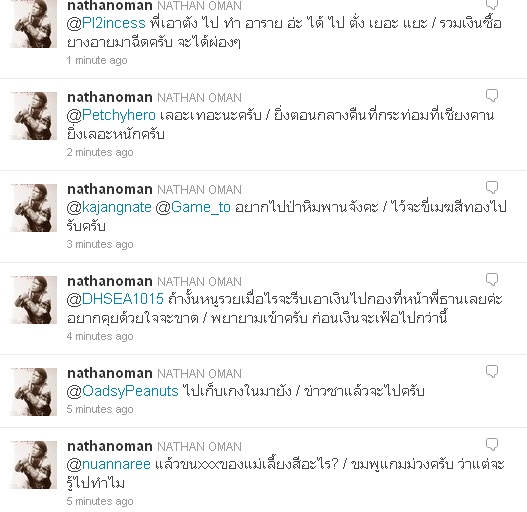Image resolution: width=527 pixels, height=512 pixels.
Task: Open the @PI2incess mention link
Action: click(x=106, y=23)
